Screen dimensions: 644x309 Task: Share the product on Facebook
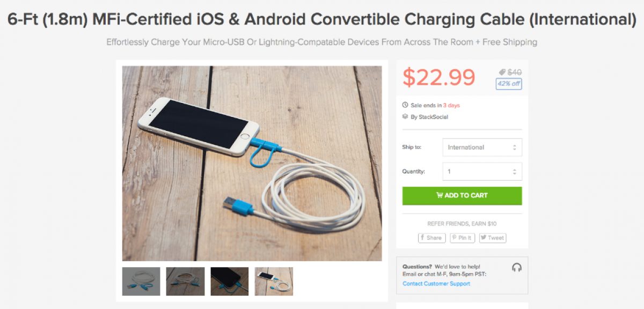431,238
